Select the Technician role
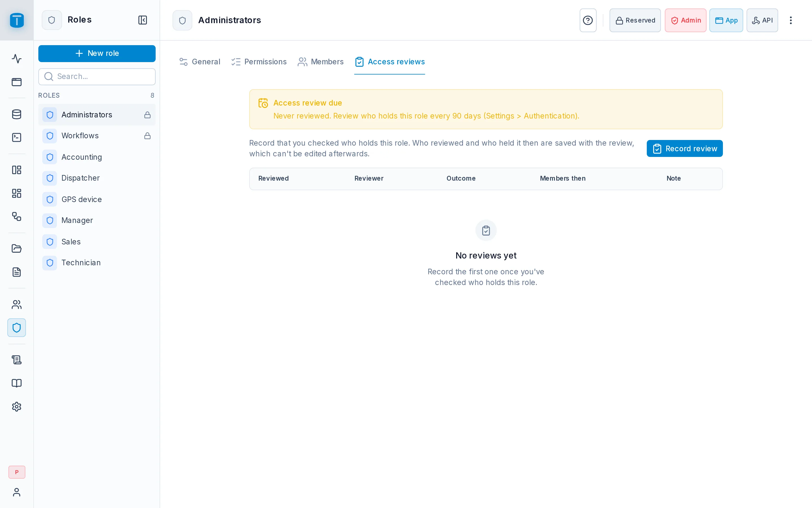Screen dimensions: 812x508 [x=97, y=263]
